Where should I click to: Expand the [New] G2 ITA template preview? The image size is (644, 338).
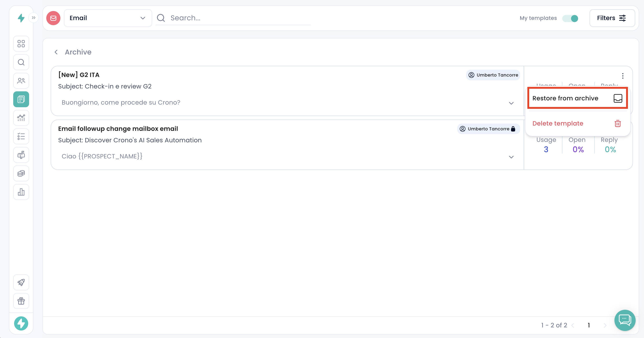click(511, 103)
